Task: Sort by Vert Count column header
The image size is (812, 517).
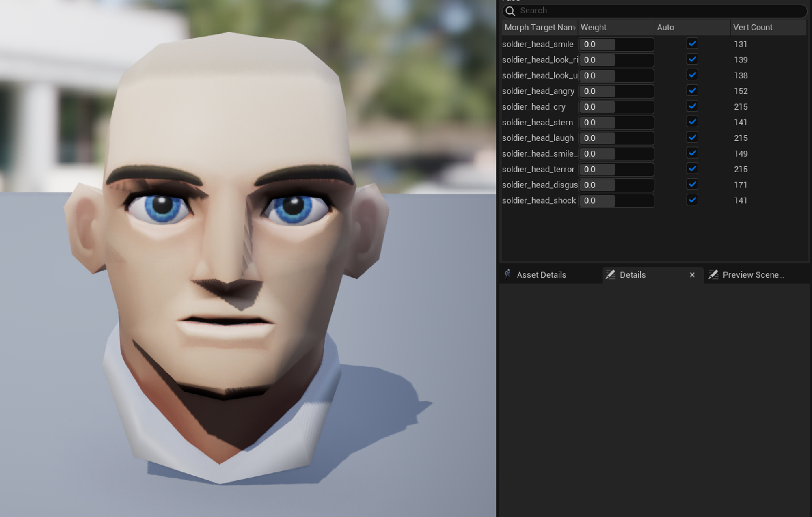Action: (753, 27)
